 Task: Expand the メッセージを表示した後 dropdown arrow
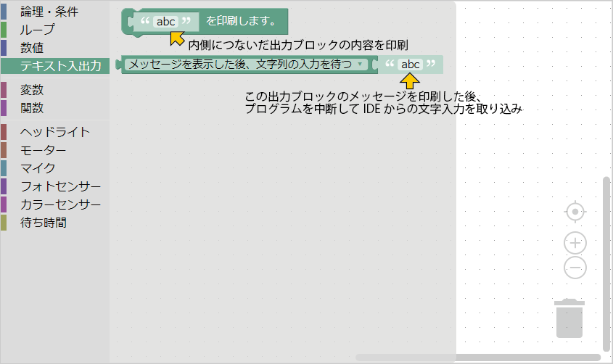coord(360,64)
